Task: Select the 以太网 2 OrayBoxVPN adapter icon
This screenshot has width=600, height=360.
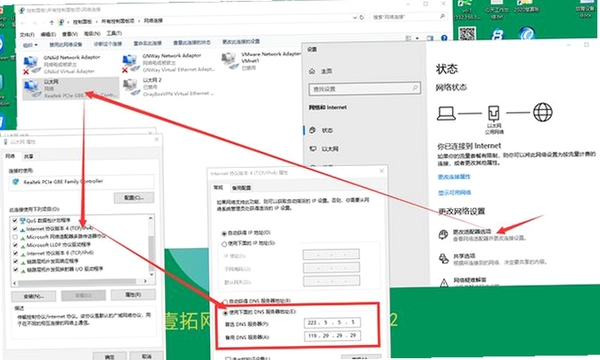Action: tap(130, 87)
